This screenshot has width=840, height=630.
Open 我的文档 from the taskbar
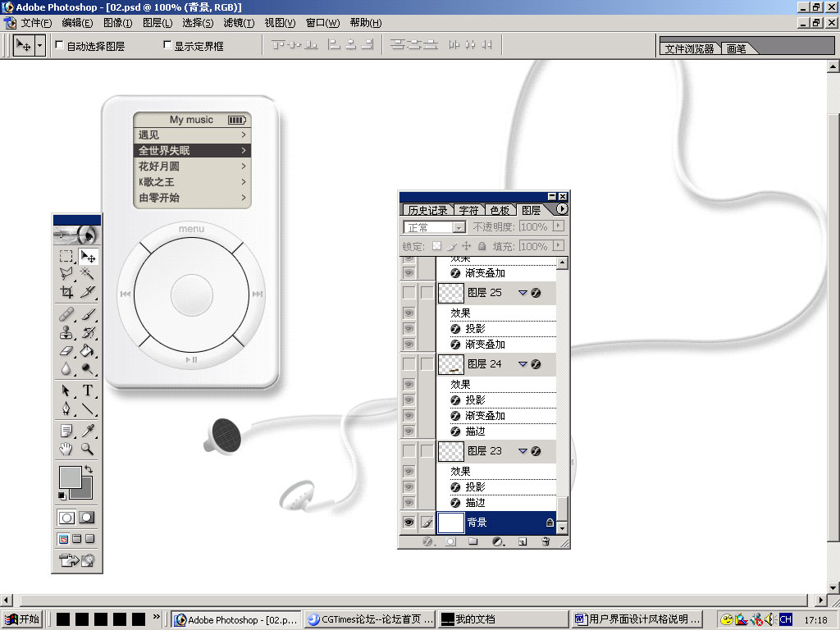point(503,619)
